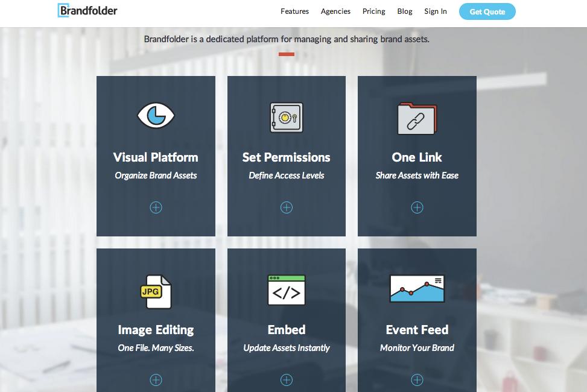Open the Pricing page

click(x=373, y=11)
